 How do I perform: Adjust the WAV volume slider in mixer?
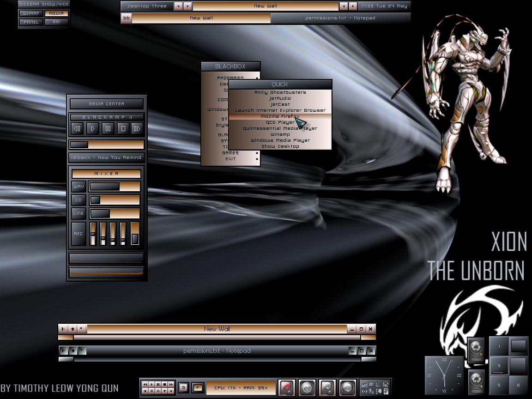click(115, 186)
